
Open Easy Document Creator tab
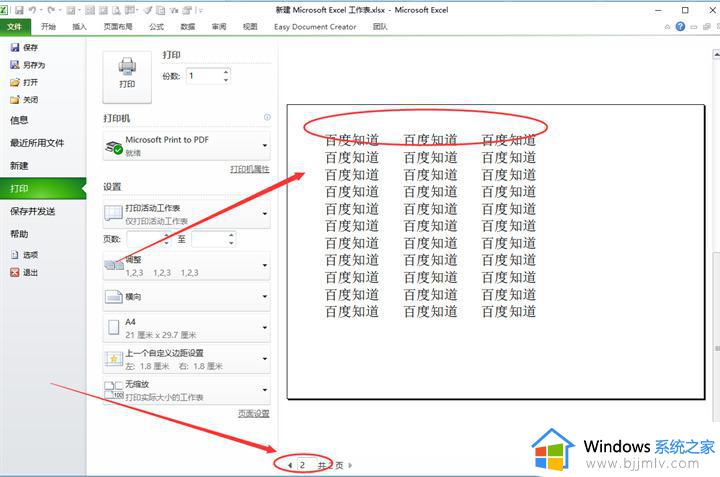pyautogui.click(x=315, y=27)
